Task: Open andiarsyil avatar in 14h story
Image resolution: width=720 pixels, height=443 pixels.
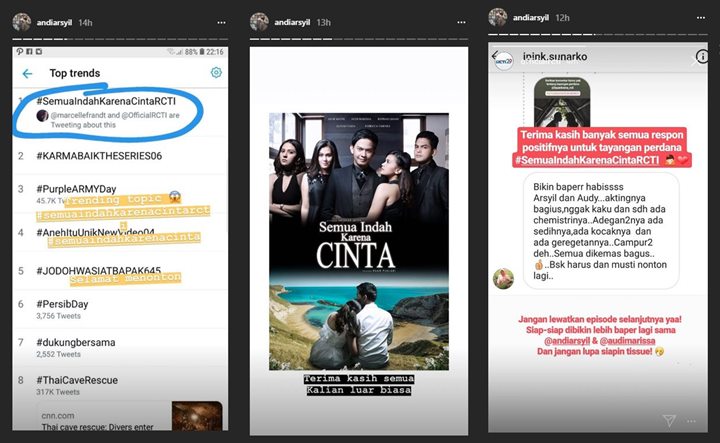Action: pos(22,22)
